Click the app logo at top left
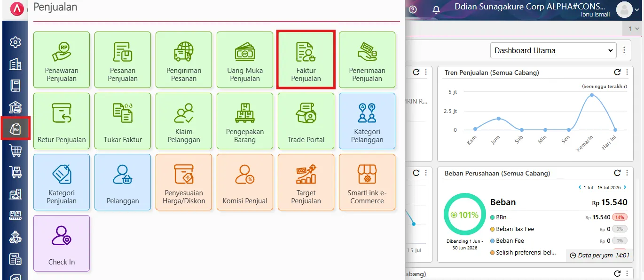Image resolution: width=644 pixels, height=280 pixels. 17,9
